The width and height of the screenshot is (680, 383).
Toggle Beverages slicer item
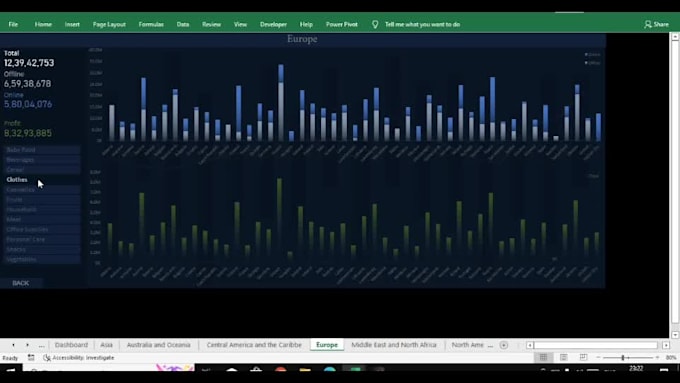pyautogui.click(x=42, y=160)
